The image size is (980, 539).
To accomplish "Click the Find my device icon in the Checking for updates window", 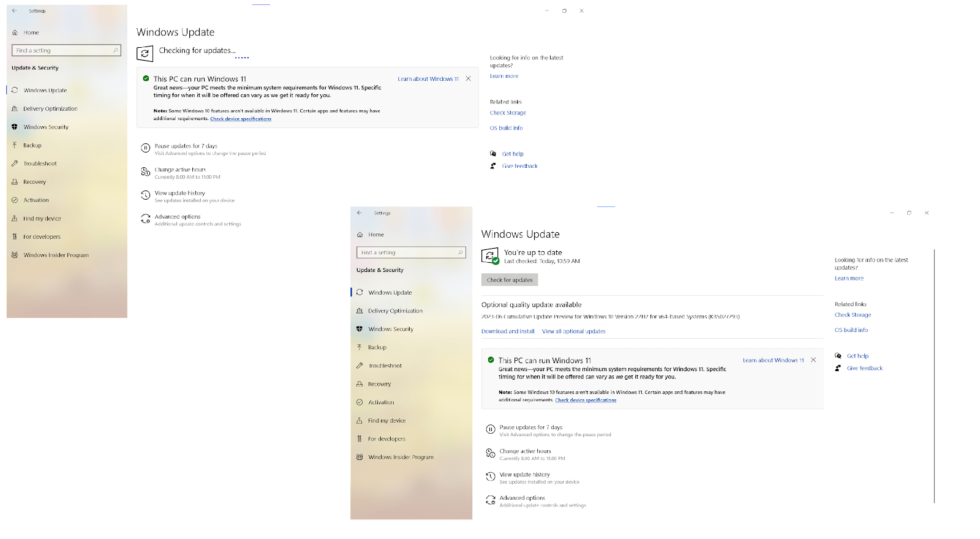I will (x=15, y=218).
